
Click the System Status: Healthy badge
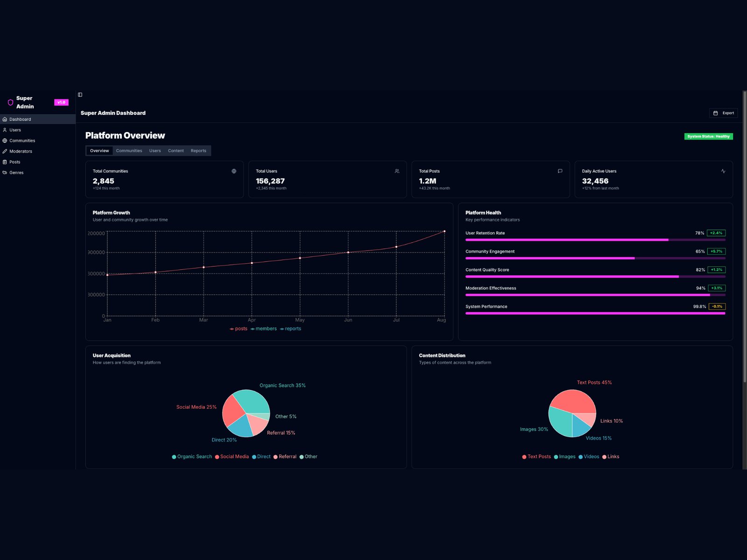click(709, 136)
